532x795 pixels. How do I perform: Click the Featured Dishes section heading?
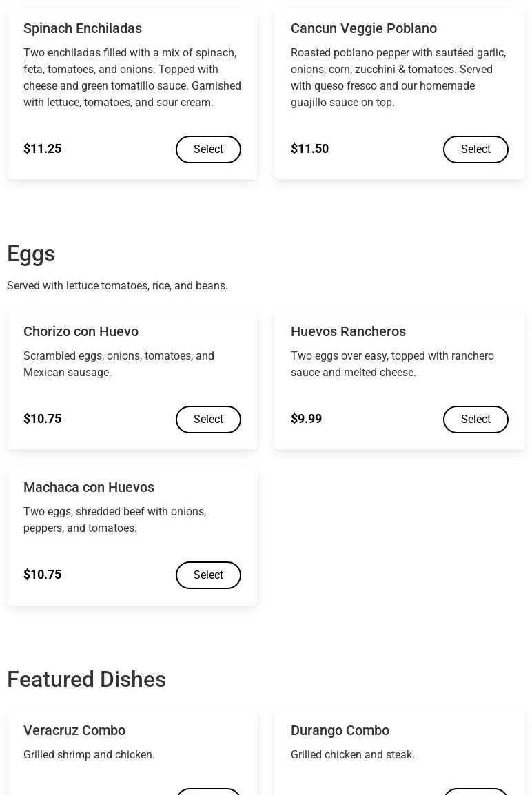(86, 680)
